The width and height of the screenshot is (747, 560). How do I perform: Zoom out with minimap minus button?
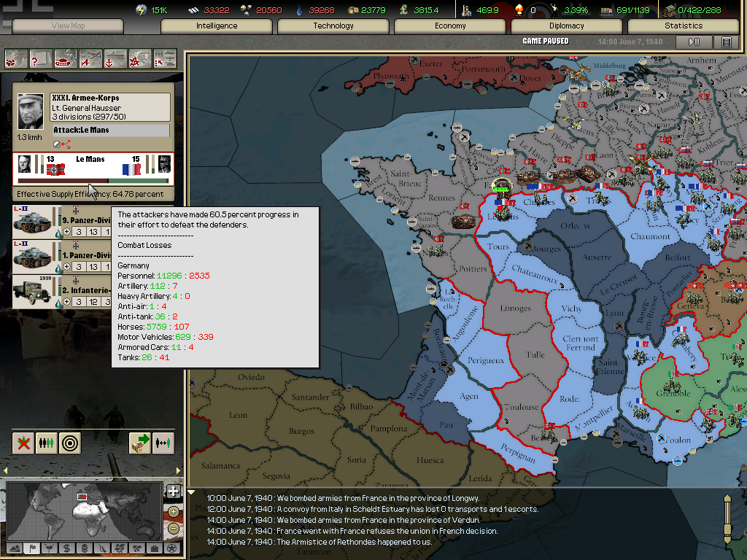tap(174, 529)
